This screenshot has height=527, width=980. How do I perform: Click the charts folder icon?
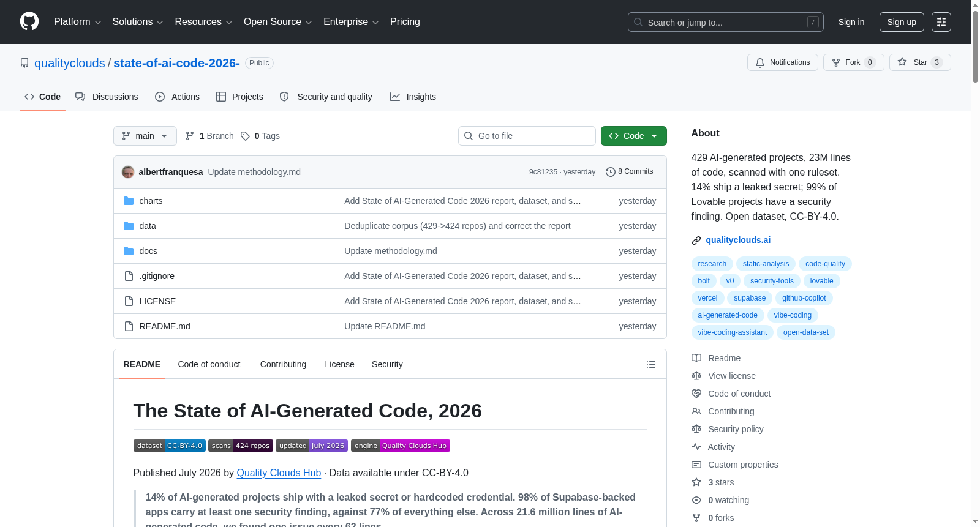pyautogui.click(x=129, y=201)
